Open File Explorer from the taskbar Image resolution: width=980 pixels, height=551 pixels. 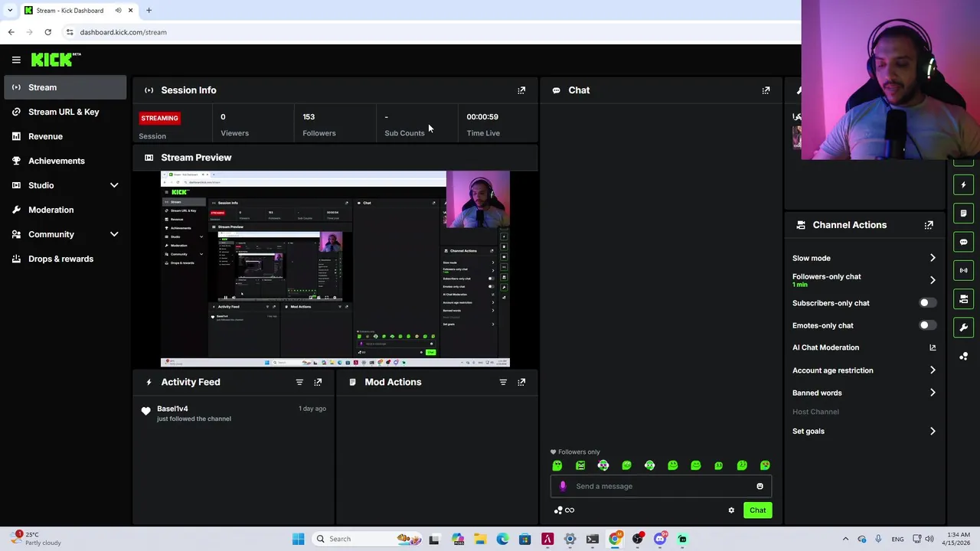480,539
